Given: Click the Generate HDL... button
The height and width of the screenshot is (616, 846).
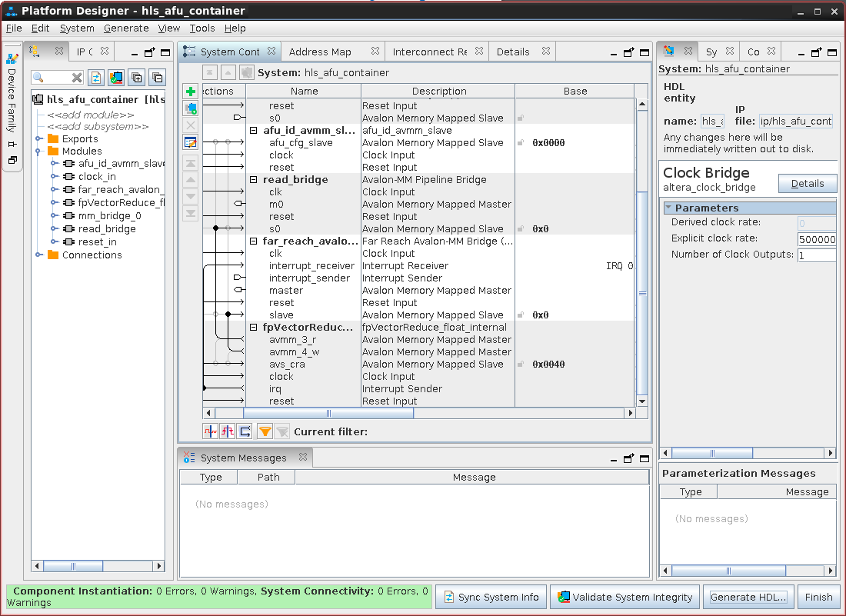Looking at the screenshot, I should (749, 597).
